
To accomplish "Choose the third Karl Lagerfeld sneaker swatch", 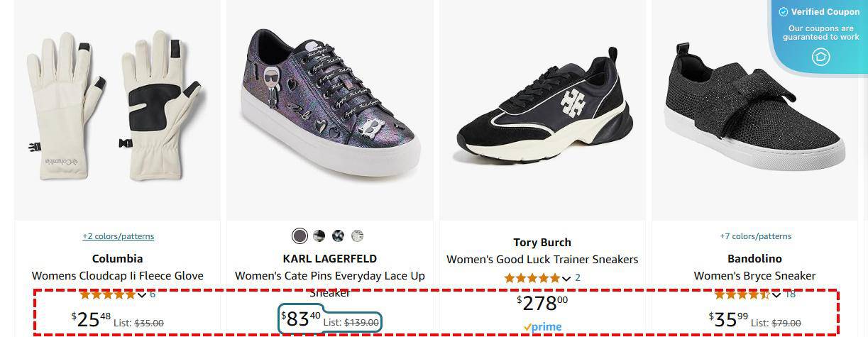I will 339,236.
